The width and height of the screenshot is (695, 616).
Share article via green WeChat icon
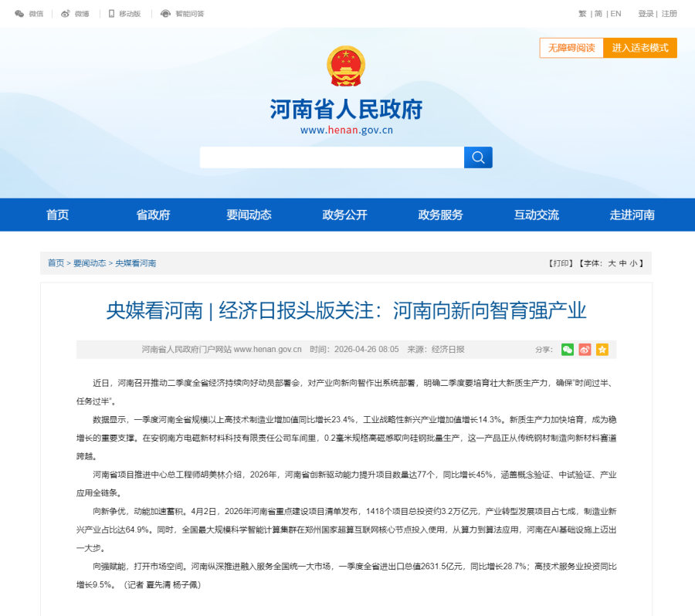point(568,350)
